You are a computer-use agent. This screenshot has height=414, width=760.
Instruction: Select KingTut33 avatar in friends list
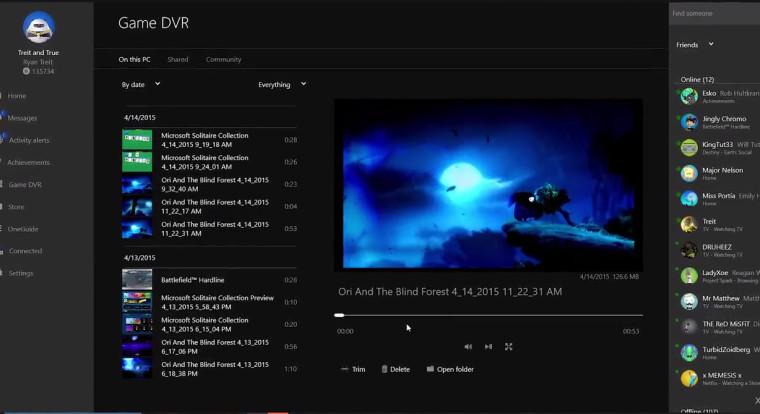689,148
